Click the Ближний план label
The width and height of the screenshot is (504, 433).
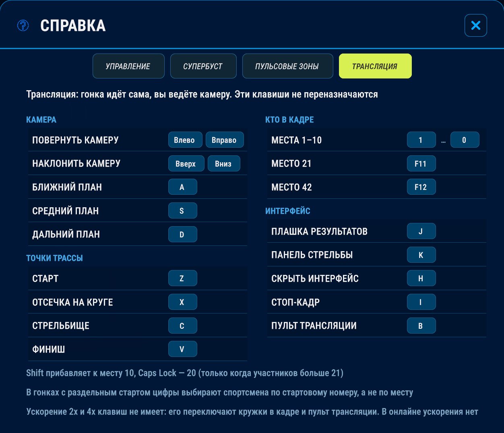[67, 187]
